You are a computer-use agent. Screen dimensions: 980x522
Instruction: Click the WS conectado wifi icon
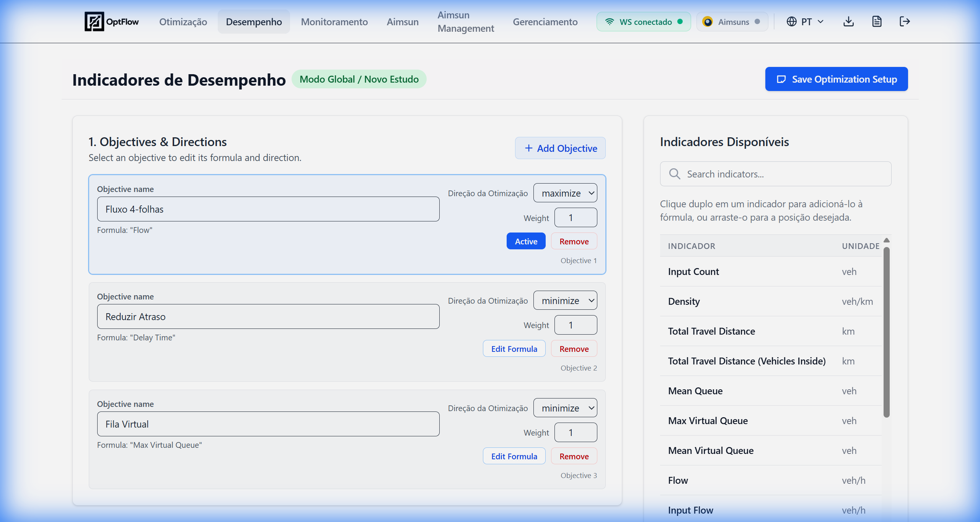[609, 22]
